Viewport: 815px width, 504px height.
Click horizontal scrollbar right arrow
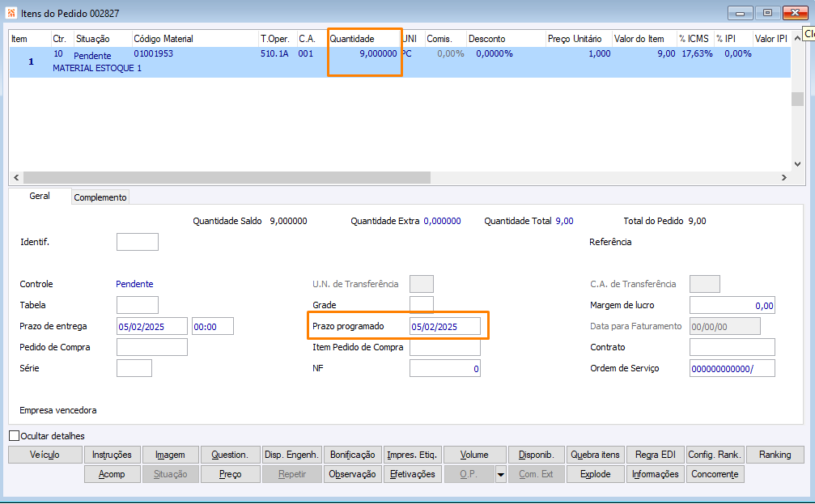[783, 178]
